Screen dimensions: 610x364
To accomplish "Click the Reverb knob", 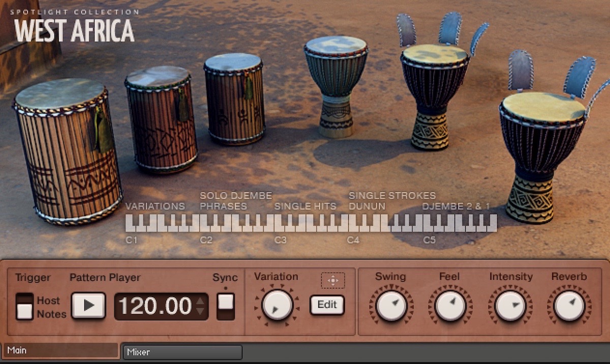I will pyautogui.click(x=569, y=305).
